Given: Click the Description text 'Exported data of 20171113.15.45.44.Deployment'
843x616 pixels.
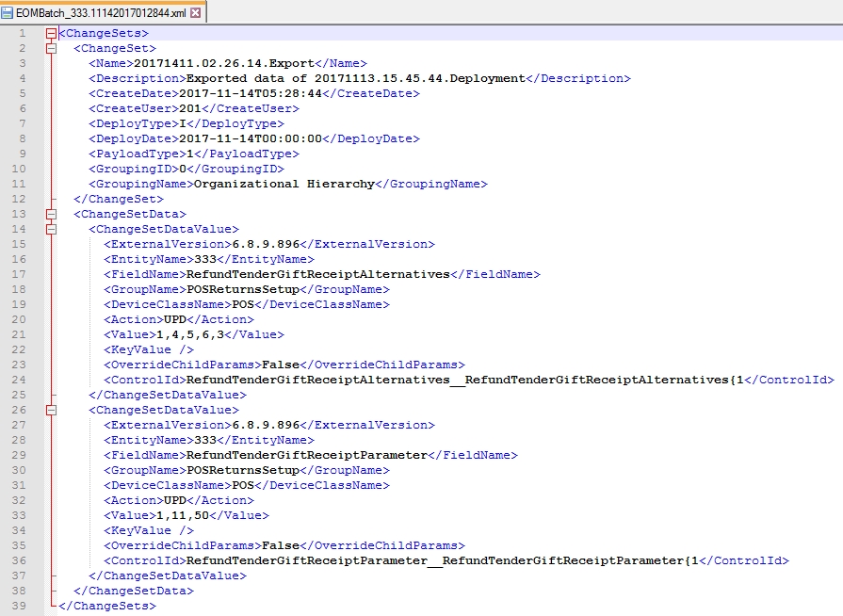Looking at the screenshot, I should click(355, 78).
